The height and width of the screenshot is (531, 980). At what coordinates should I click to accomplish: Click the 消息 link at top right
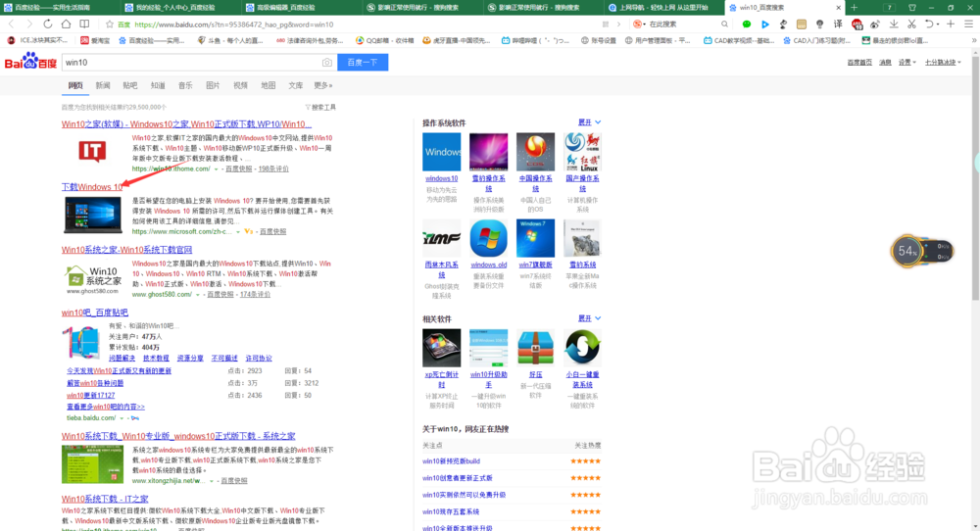(x=885, y=63)
